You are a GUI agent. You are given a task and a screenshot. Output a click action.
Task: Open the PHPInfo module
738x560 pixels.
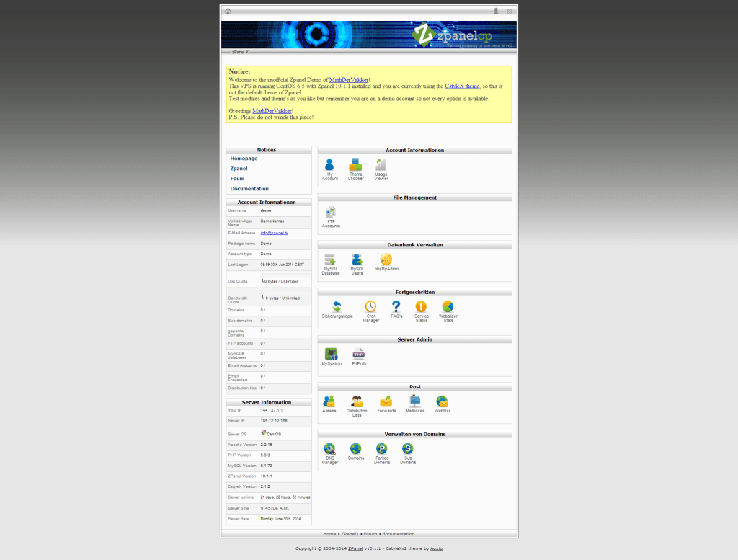pos(359,357)
